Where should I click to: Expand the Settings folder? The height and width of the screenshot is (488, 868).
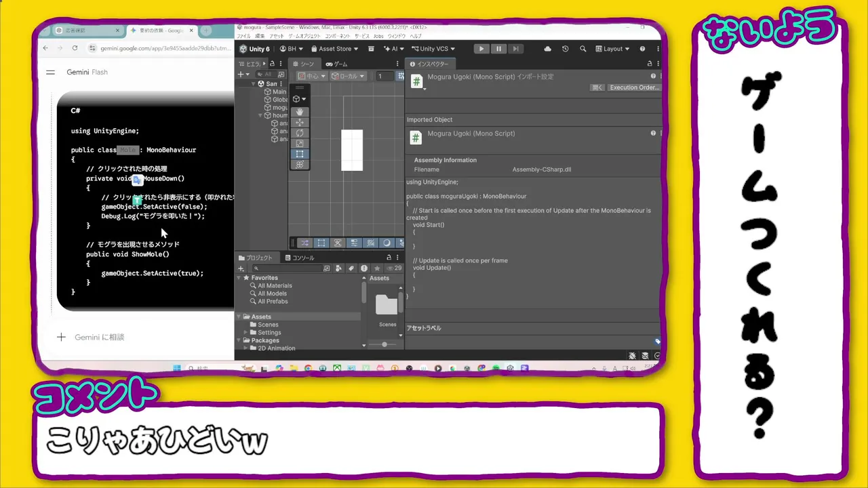[246, 333]
